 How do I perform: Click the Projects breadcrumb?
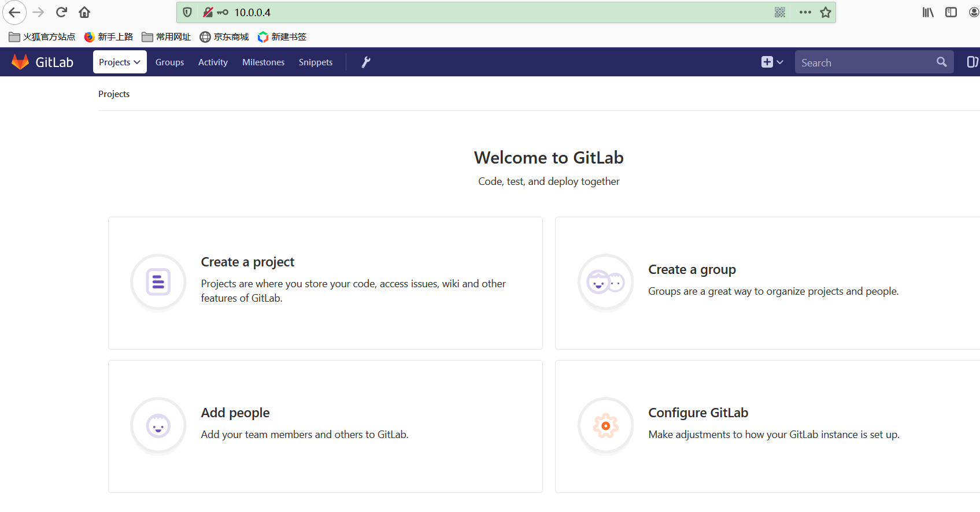[x=114, y=94]
